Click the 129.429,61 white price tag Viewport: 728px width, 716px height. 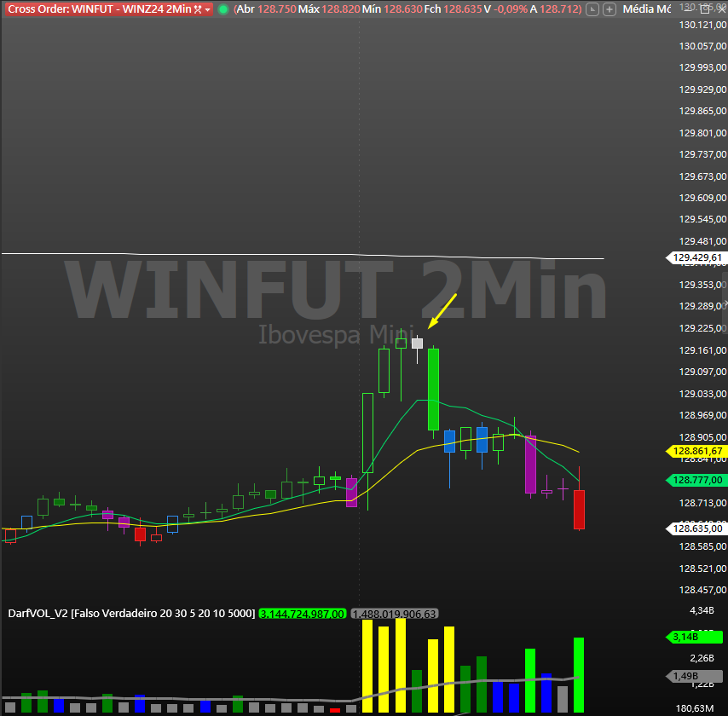tap(696, 257)
